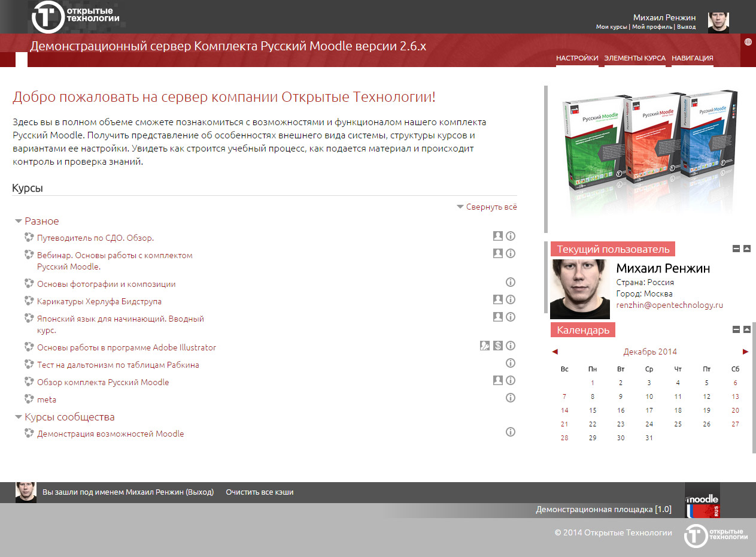Click user avatar in top header
The width and height of the screenshot is (756, 557).
718,23
